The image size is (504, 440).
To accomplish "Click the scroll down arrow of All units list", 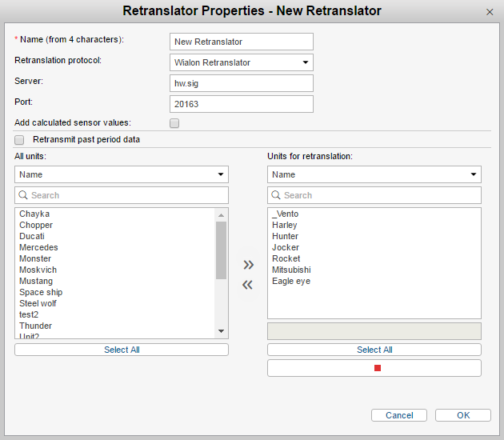I will pyautogui.click(x=221, y=331).
